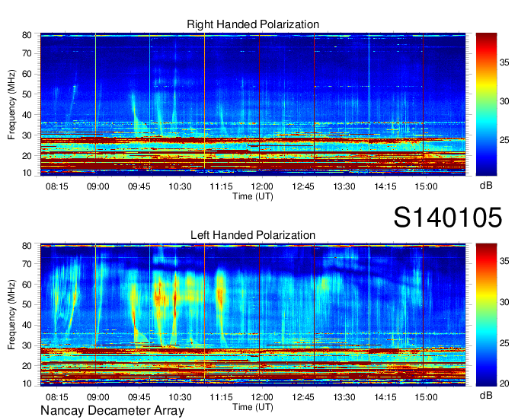Click the 08:15 time tick of Left Handed plot

point(57,397)
